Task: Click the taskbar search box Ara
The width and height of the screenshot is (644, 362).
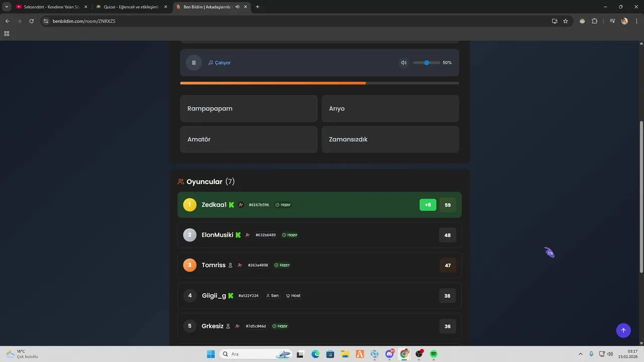Action: tap(257, 354)
